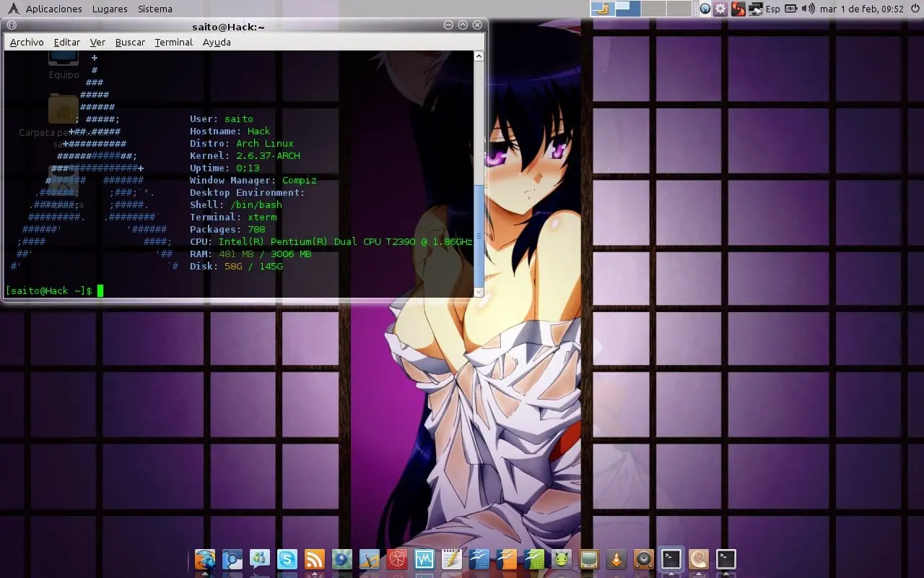The height and width of the screenshot is (578, 924).
Task: Open the Aplicaciones menu
Action: coord(54,9)
